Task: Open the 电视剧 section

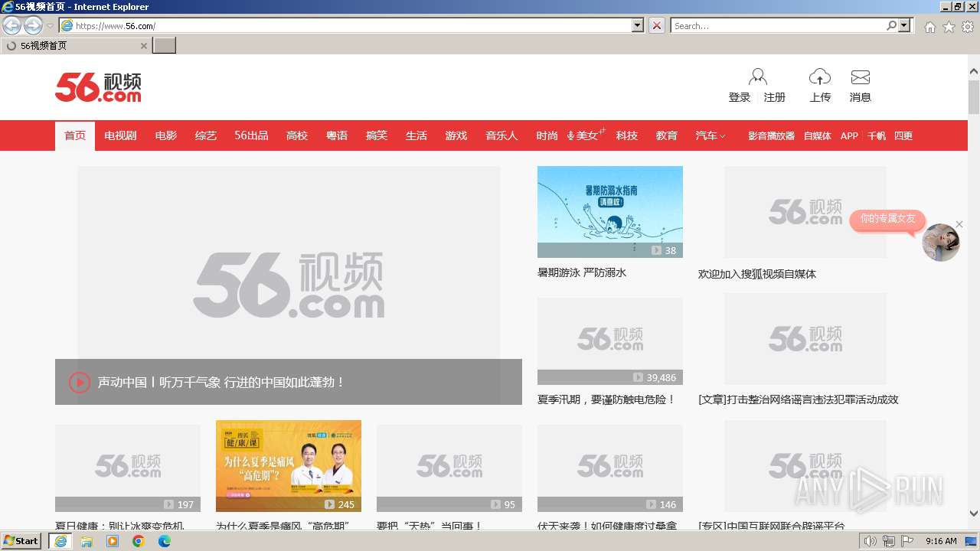Action: (x=120, y=135)
